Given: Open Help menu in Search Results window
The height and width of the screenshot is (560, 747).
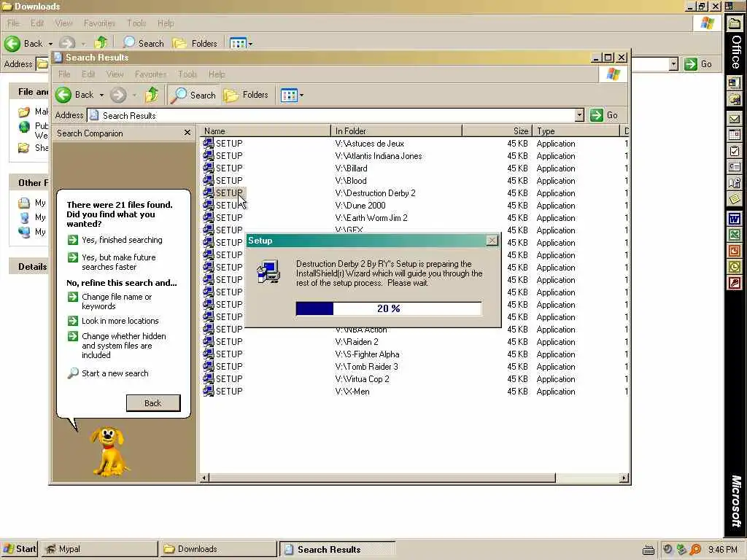Looking at the screenshot, I should click(x=216, y=74).
